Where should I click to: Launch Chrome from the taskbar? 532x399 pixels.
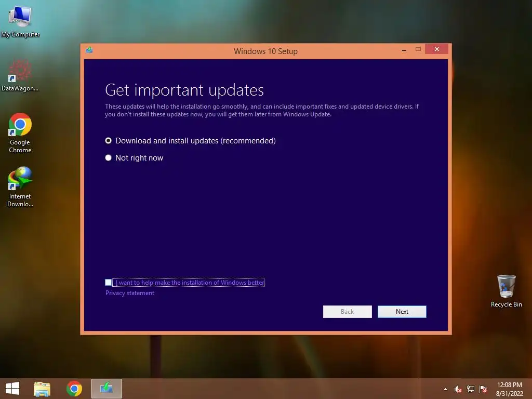coord(74,389)
